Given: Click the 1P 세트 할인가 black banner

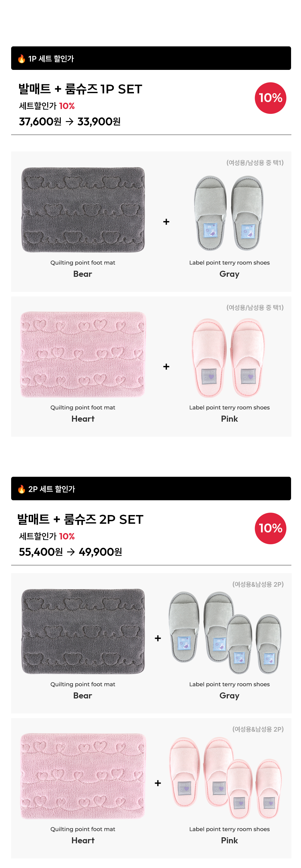Looking at the screenshot, I should coord(151,58).
